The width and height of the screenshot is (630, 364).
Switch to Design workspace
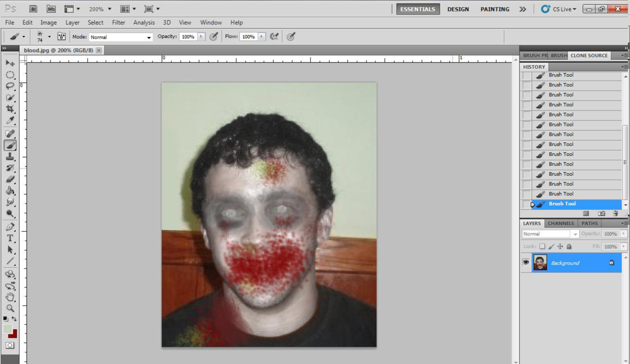click(x=458, y=9)
